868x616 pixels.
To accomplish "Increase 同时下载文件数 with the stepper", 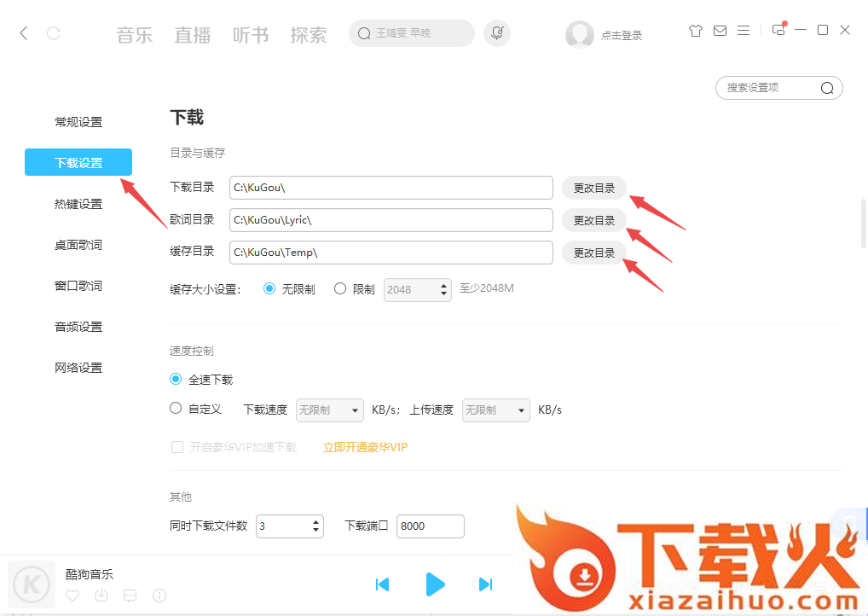I will click(x=315, y=521).
